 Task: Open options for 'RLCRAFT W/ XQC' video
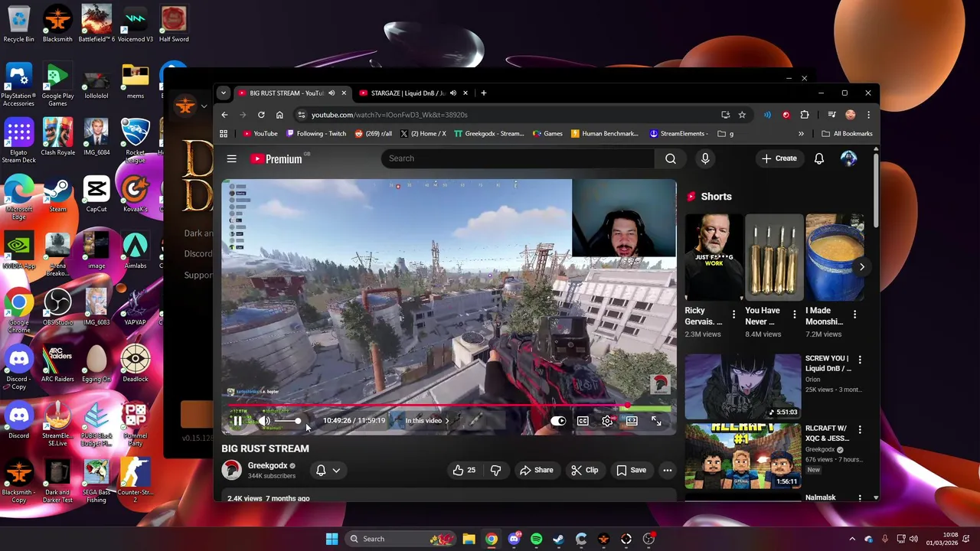(x=860, y=430)
